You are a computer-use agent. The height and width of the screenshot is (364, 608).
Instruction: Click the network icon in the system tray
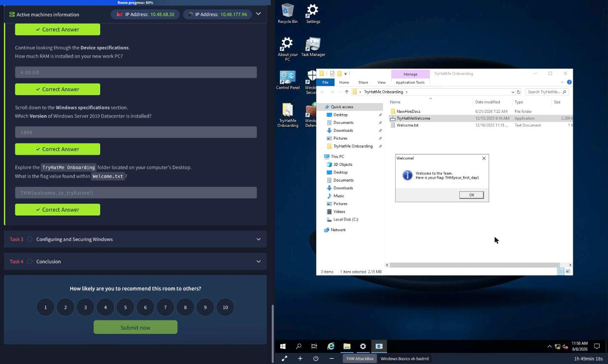[557, 347]
